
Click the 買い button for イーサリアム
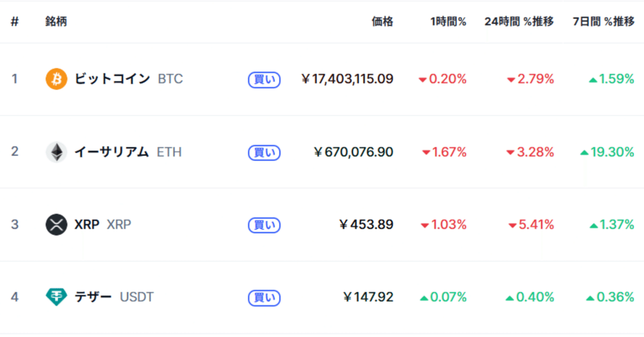click(264, 152)
